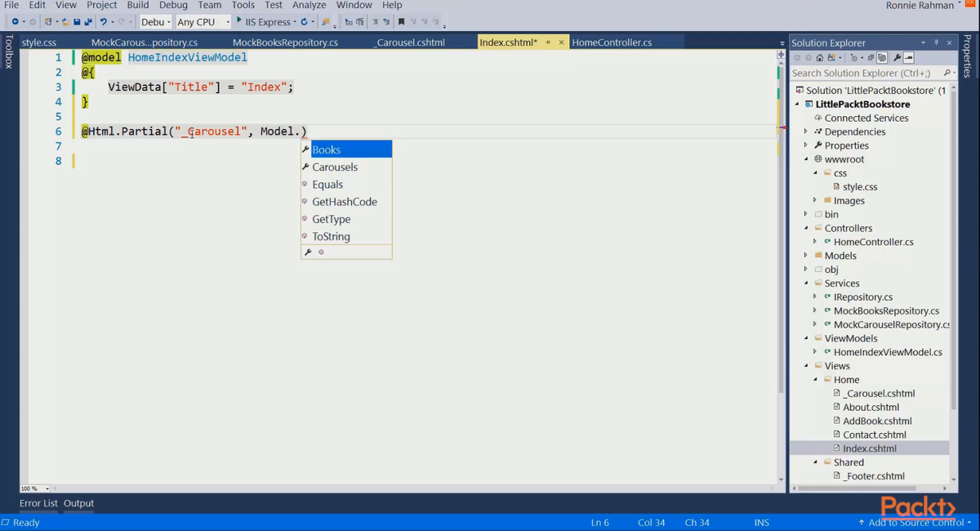This screenshot has height=531, width=980.
Task: Toggle a bookmark with the bookmark icon
Action: coord(401,22)
